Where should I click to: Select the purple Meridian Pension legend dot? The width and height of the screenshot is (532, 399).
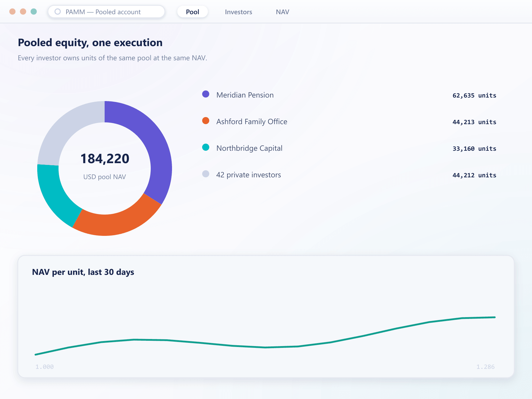click(206, 94)
